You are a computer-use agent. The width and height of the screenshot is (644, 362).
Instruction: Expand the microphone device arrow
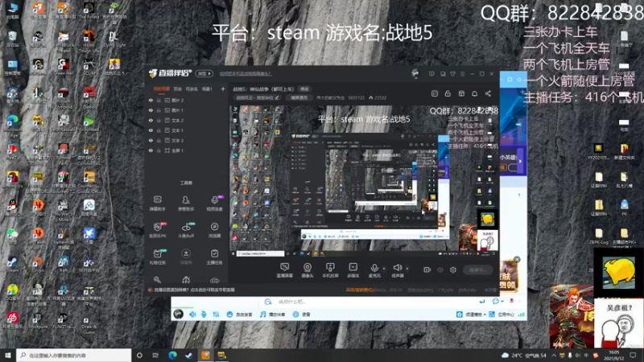point(384,269)
